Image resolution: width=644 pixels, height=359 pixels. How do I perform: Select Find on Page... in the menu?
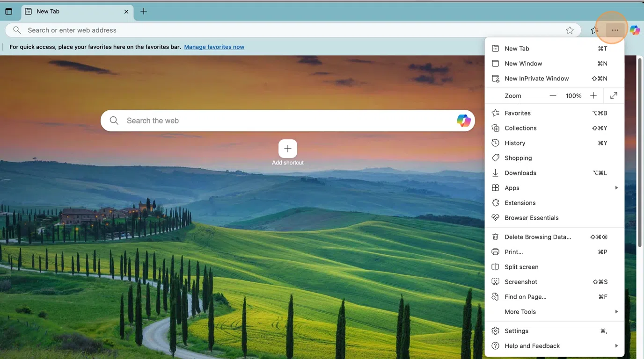(x=555, y=297)
